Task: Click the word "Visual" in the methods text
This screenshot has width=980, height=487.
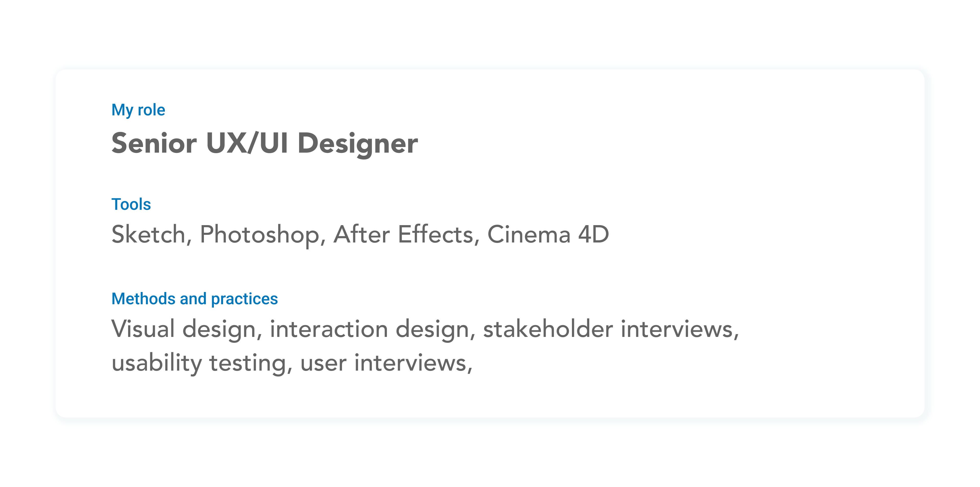Action: pyautogui.click(x=143, y=329)
